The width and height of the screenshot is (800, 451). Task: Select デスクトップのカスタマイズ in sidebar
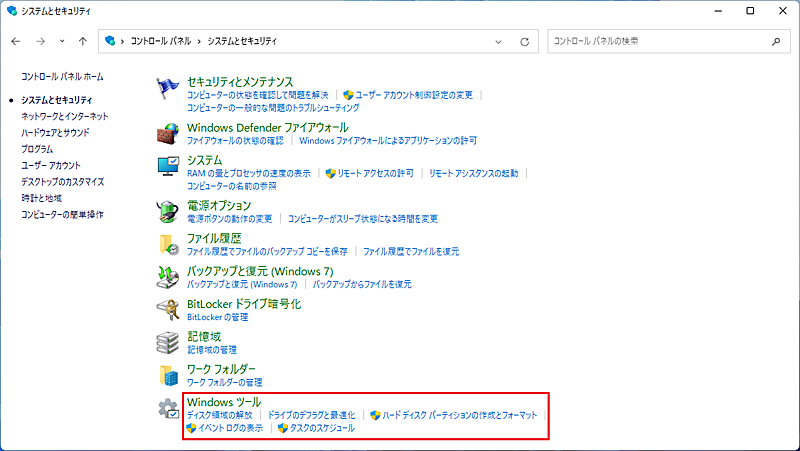(62, 182)
